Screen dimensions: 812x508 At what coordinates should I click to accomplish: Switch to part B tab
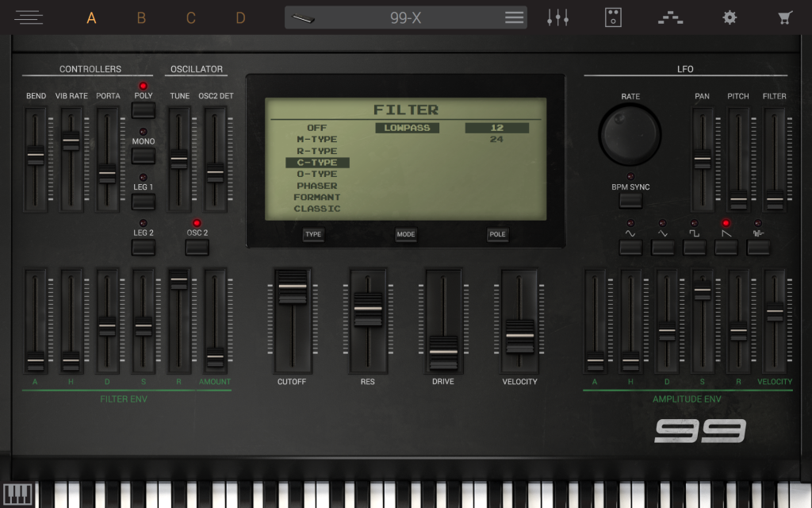click(141, 17)
